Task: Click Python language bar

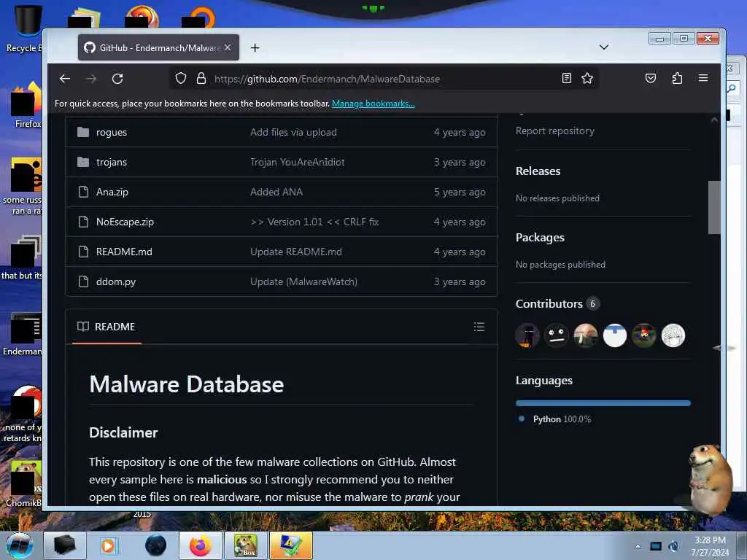Action: (x=603, y=403)
